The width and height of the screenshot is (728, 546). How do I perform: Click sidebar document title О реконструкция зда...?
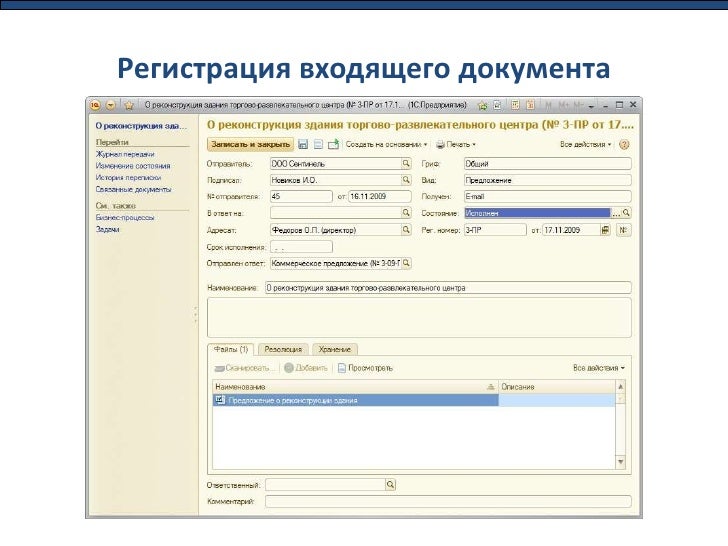tap(141, 126)
